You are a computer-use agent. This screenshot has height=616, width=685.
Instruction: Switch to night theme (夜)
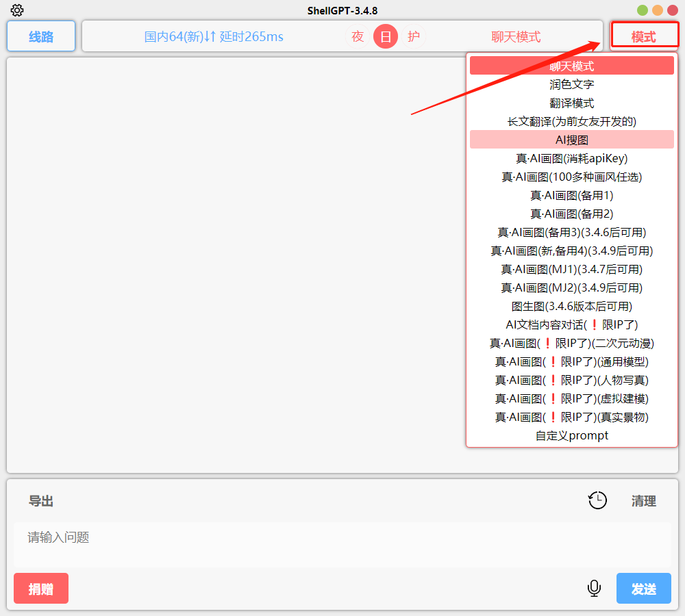pyautogui.click(x=358, y=36)
